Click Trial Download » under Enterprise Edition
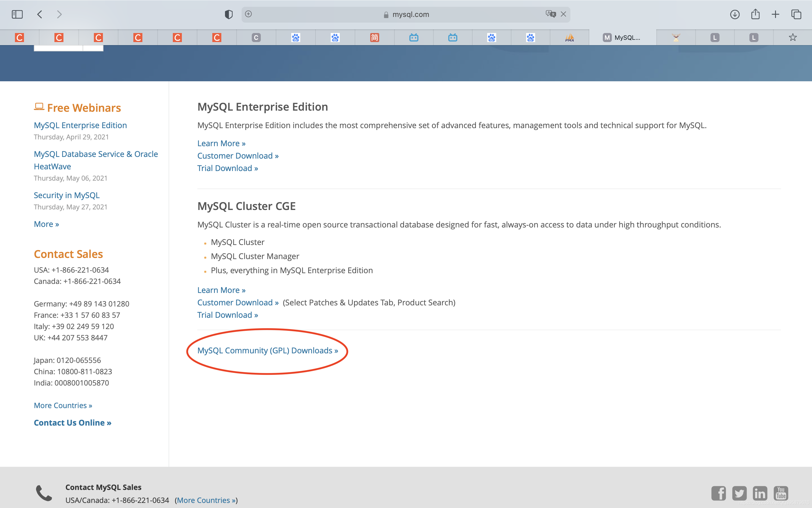This screenshot has height=508, width=812. point(228,168)
